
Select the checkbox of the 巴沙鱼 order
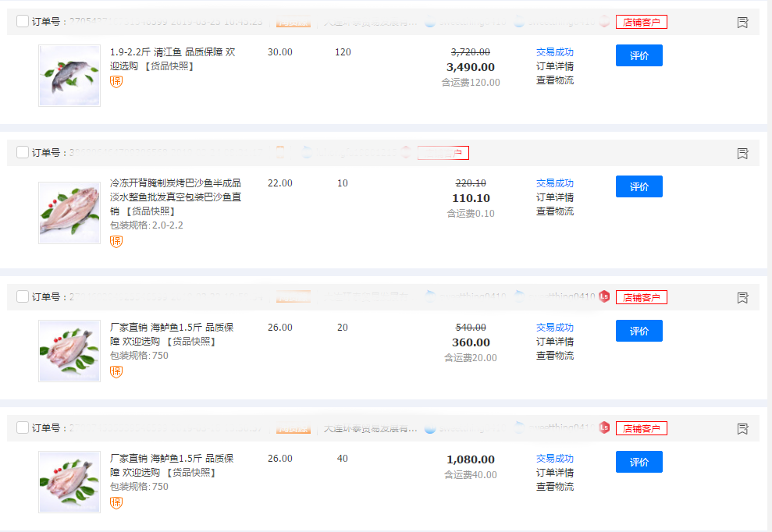(x=23, y=153)
